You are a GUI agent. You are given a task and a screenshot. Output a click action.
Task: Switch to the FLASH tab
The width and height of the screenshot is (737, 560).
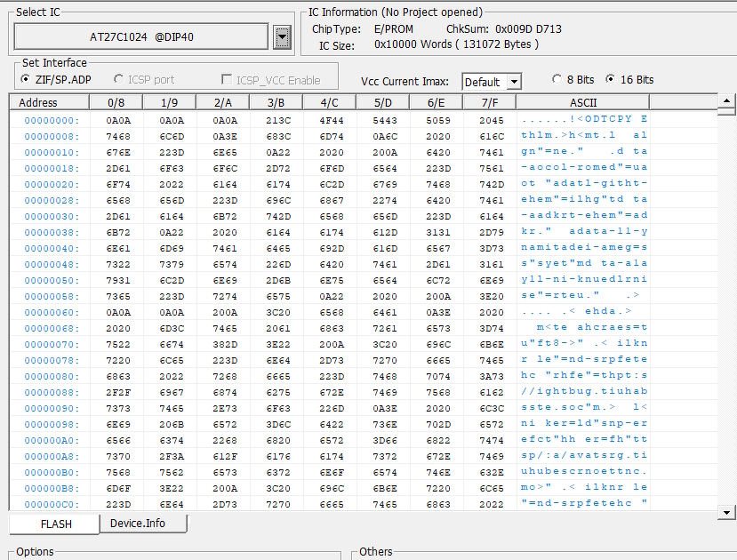(x=54, y=524)
